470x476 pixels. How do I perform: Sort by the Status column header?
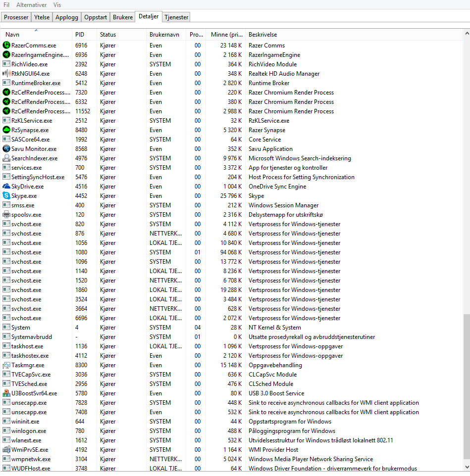121,35
